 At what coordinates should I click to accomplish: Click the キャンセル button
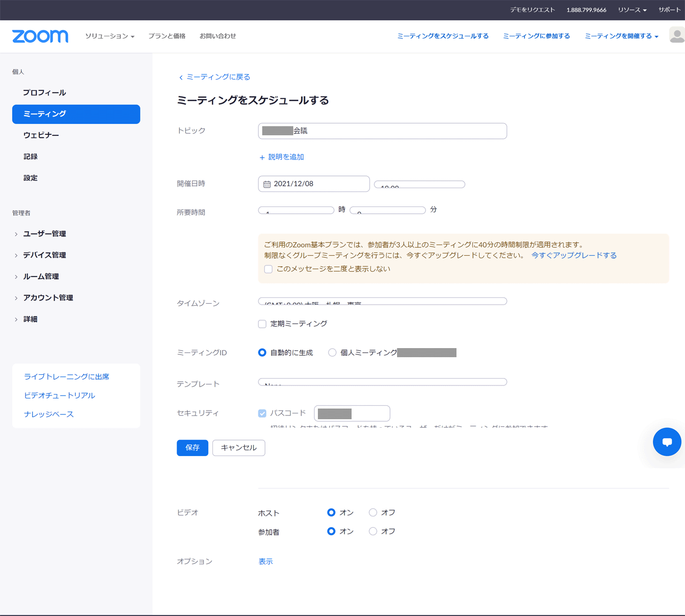239,448
